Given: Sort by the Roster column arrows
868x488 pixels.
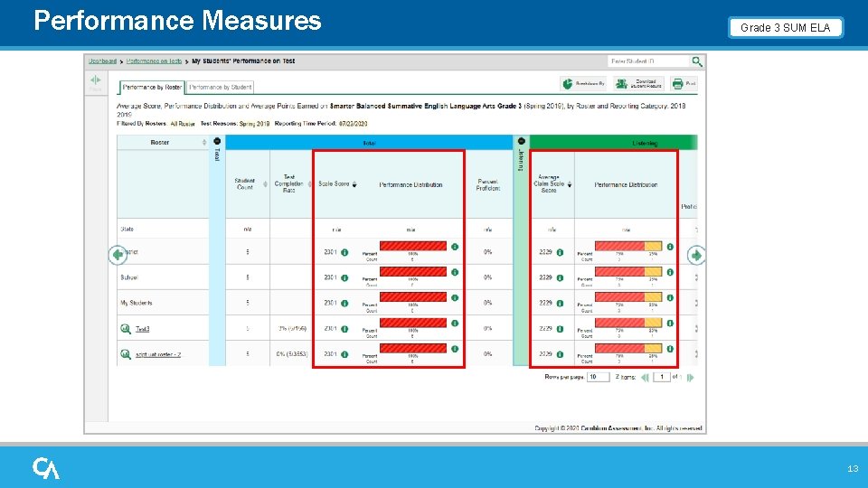Looking at the screenshot, I should click(204, 143).
